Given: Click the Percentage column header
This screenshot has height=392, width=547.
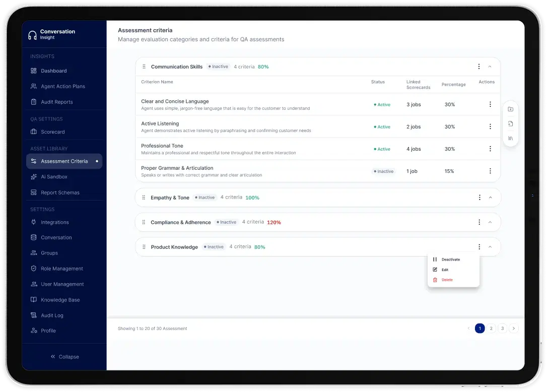Looking at the screenshot, I should (x=453, y=85).
